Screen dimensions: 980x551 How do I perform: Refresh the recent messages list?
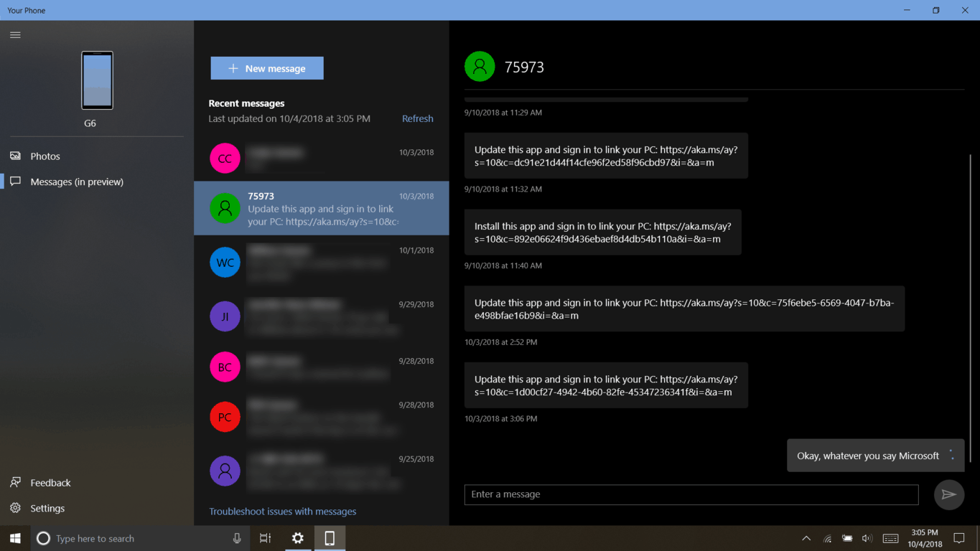[x=417, y=118]
